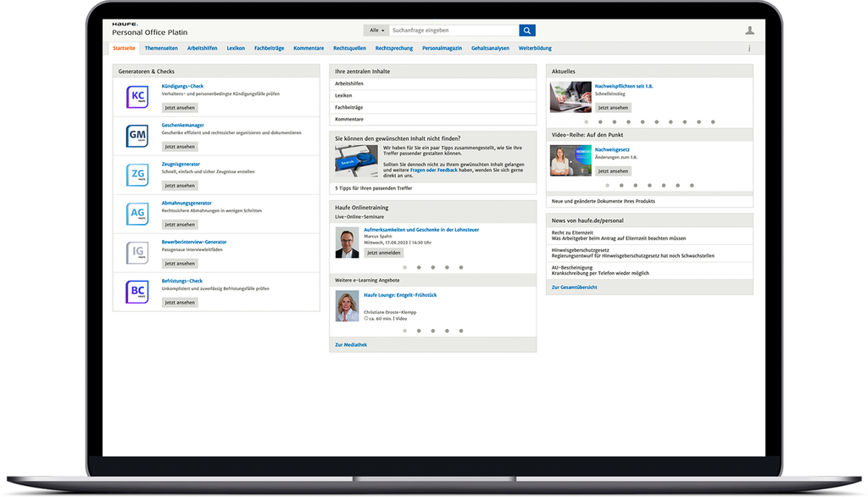Open the 'AU-Bescheinigung' news item
Screen dimensions: 868x497
coord(649,271)
